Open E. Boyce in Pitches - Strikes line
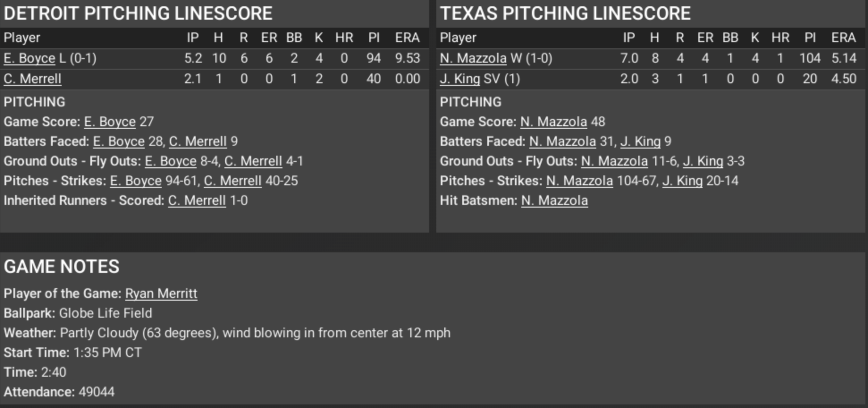Image resolution: width=868 pixels, height=408 pixels. 135,181
